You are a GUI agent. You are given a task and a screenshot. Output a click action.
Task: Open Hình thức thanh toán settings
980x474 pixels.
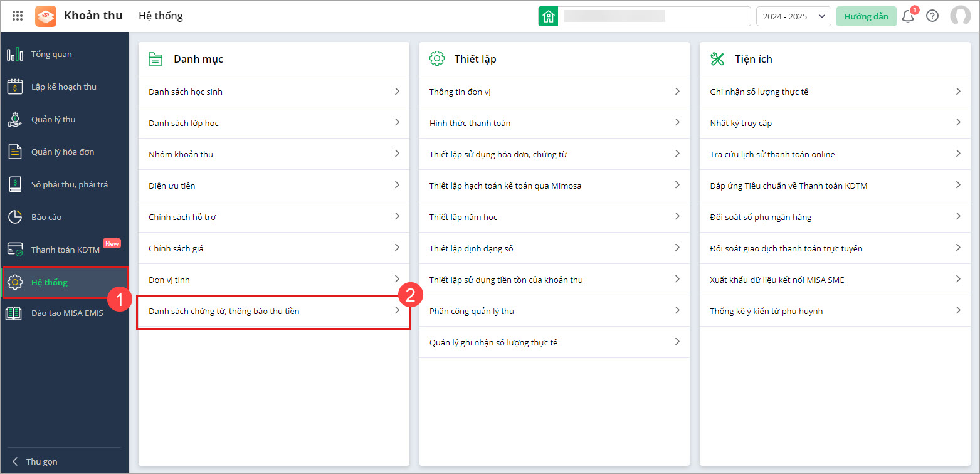pos(555,123)
